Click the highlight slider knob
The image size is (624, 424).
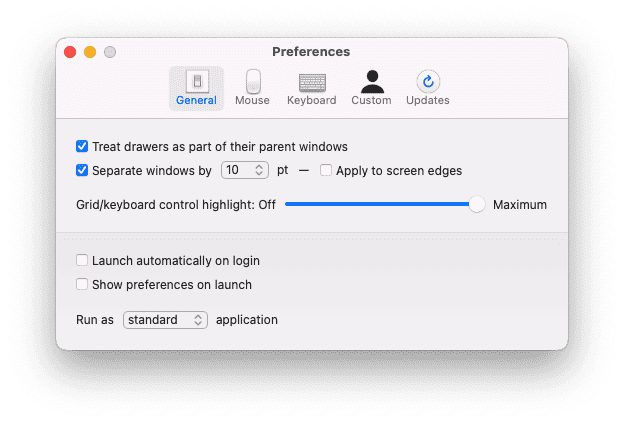click(477, 204)
